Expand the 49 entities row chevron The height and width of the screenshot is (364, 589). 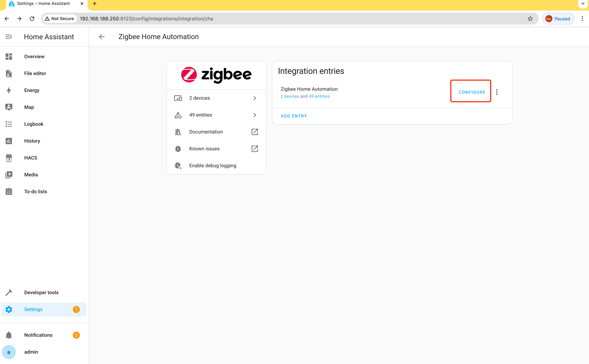click(255, 115)
